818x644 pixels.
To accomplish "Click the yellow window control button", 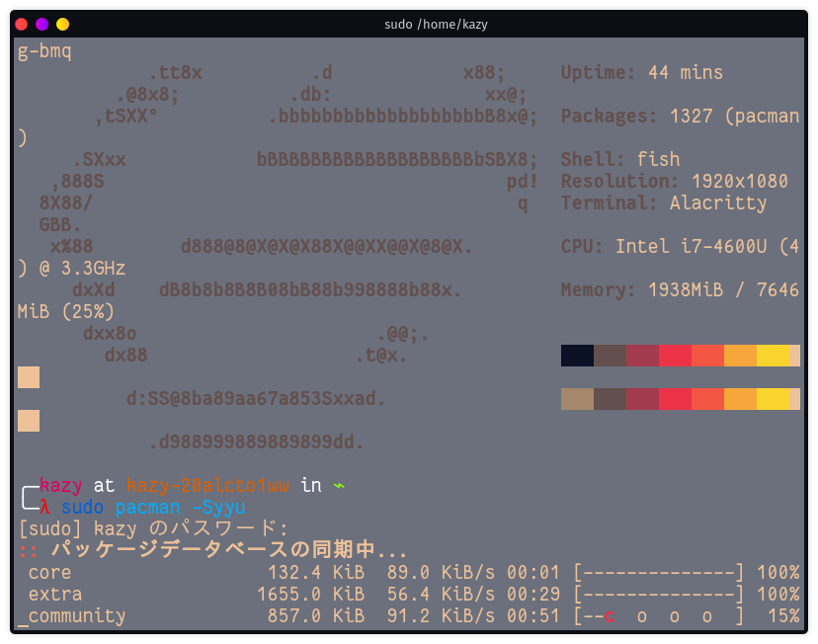I will [x=62, y=24].
